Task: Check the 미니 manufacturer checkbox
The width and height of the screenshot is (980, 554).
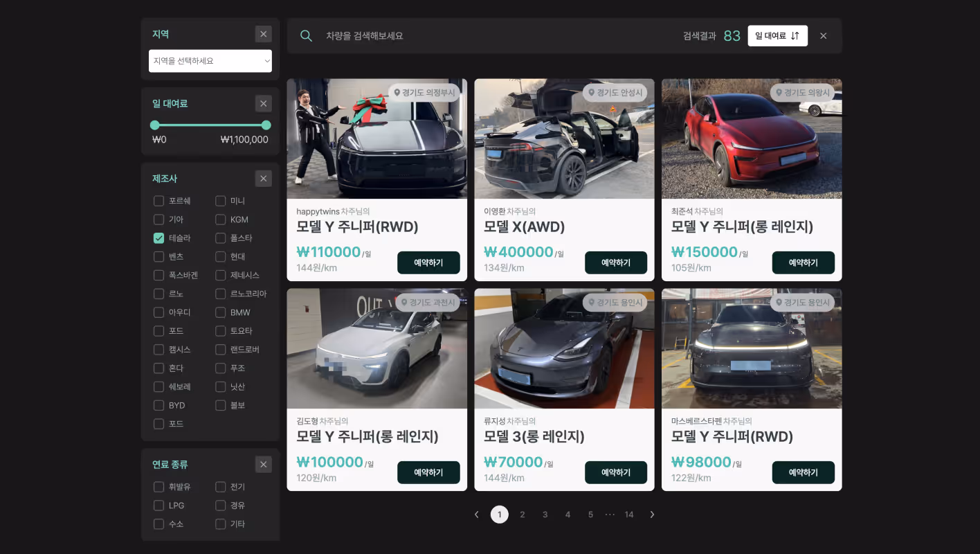Action: click(x=220, y=201)
